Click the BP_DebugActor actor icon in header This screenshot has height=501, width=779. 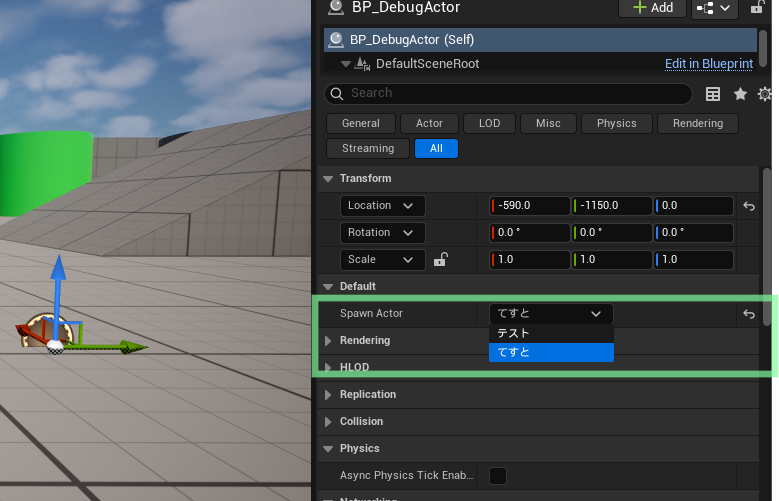[336, 6]
